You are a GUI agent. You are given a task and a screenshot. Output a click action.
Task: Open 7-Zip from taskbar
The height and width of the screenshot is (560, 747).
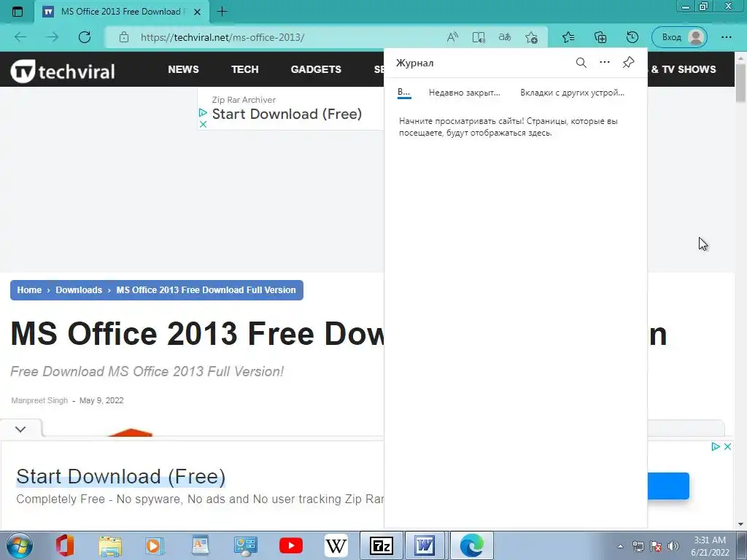pos(381,545)
